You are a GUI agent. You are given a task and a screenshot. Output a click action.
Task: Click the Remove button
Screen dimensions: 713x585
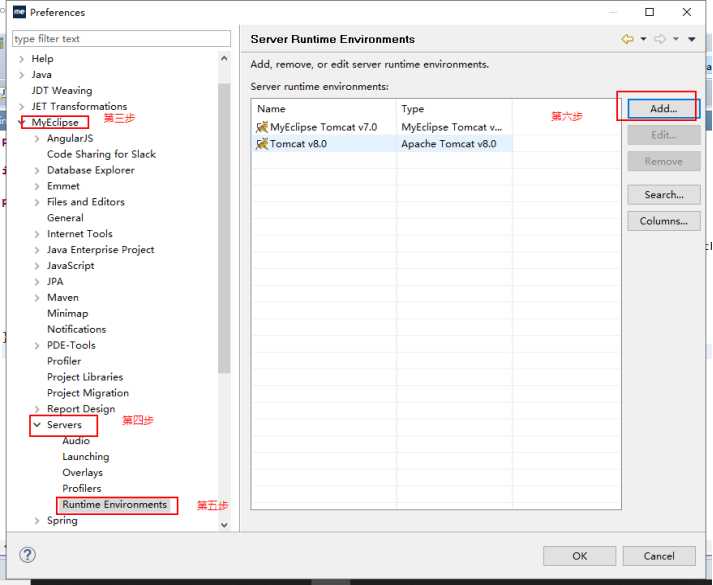[x=663, y=161]
